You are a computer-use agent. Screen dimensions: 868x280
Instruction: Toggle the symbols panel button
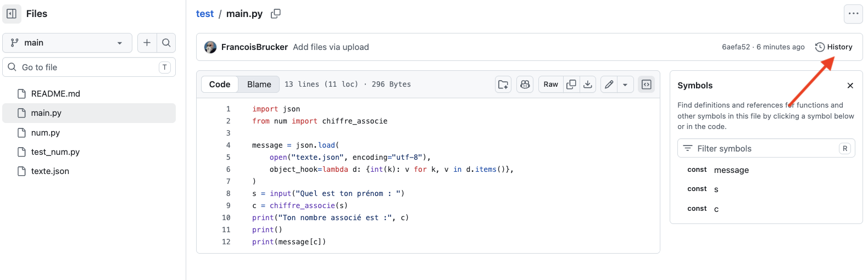[647, 84]
